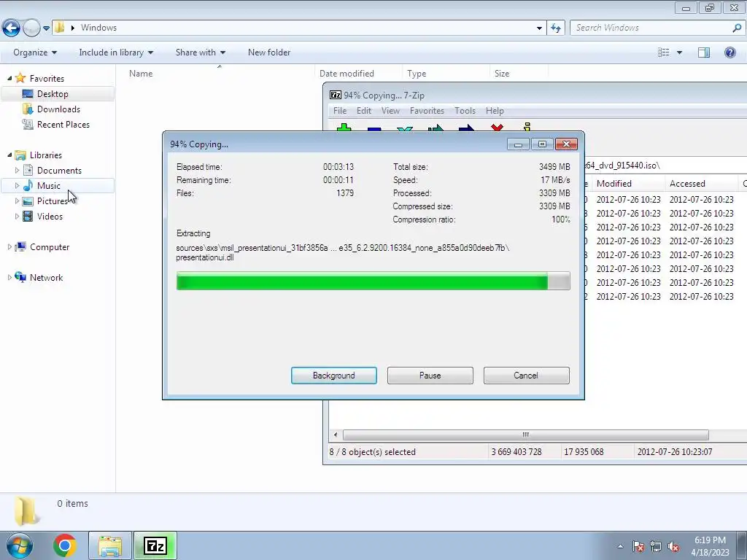Click the green Add icon in 7-Zip

344,128
